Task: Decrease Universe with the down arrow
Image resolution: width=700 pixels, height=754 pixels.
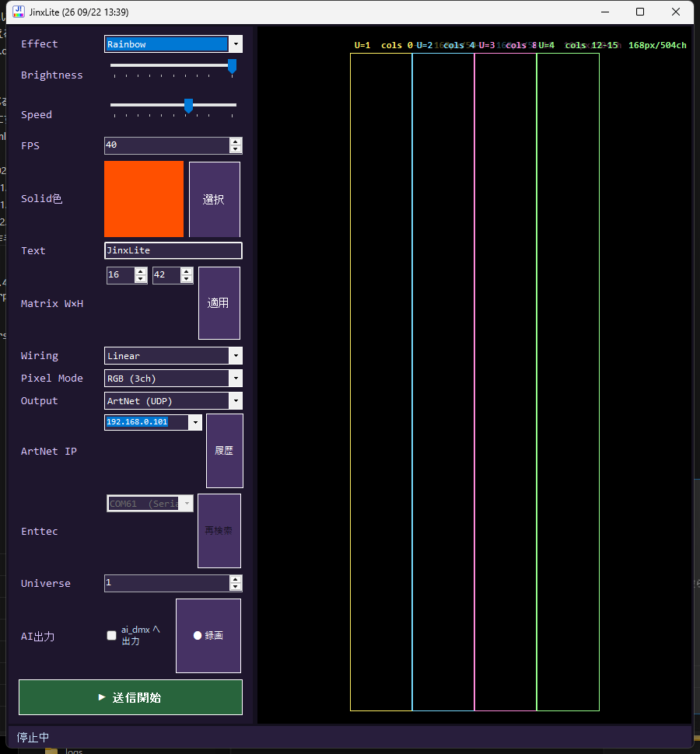Action: 235,587
